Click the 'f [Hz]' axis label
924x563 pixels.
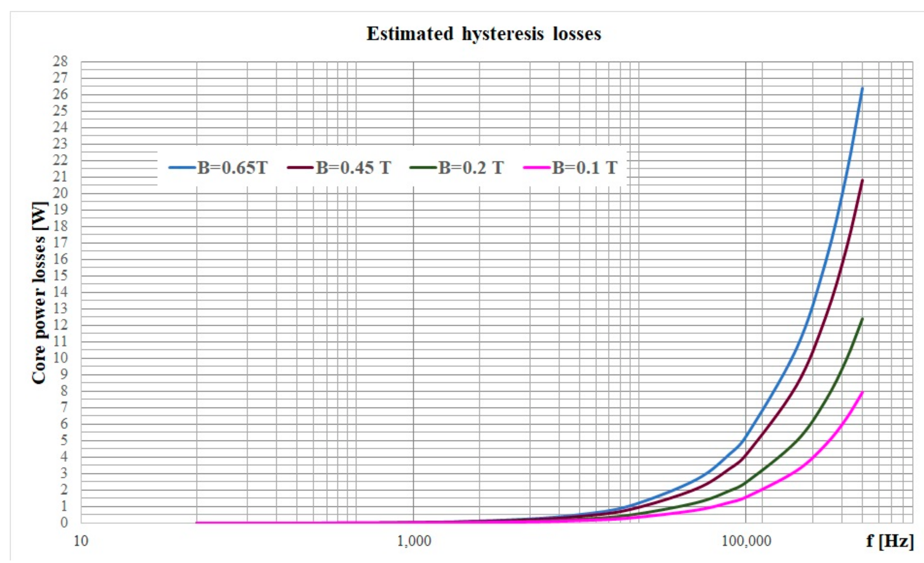[x=889, y=541]
